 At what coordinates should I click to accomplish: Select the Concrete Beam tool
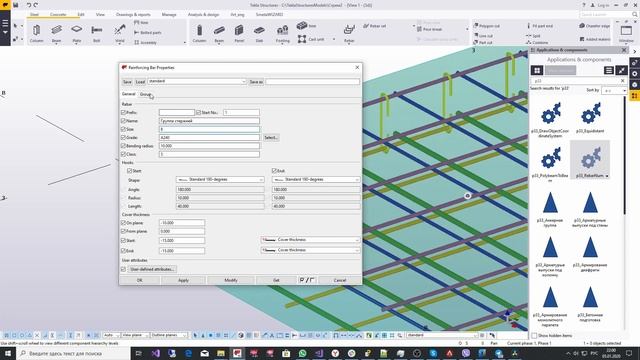click(219, 33)
